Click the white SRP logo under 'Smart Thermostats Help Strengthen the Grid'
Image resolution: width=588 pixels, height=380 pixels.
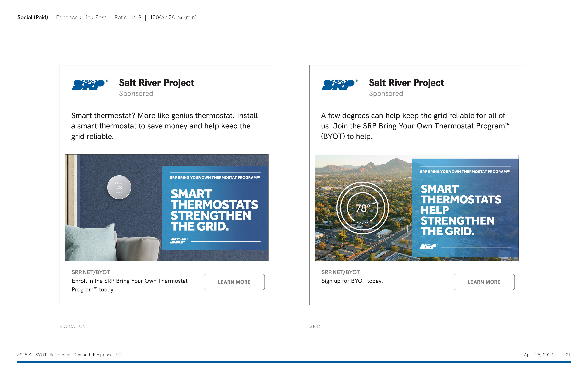tap(428, 246)
